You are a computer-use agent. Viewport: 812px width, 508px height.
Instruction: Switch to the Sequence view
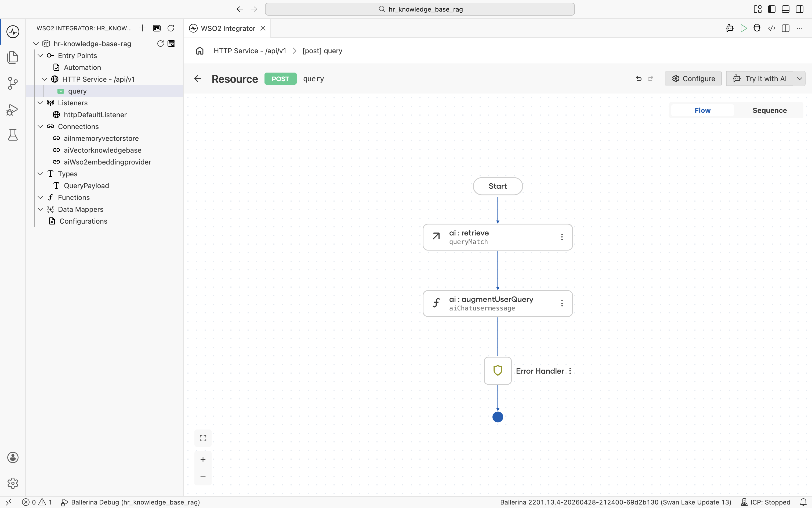point(769,110)
